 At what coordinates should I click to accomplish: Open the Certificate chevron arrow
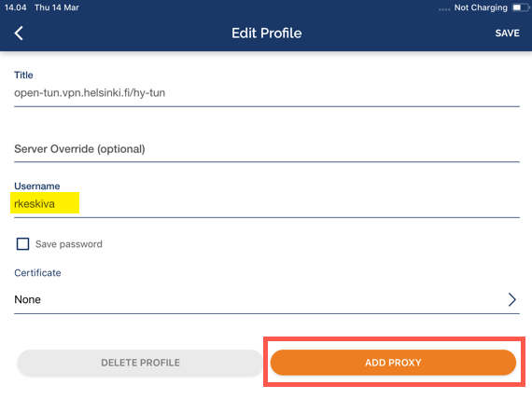(512, 299)
